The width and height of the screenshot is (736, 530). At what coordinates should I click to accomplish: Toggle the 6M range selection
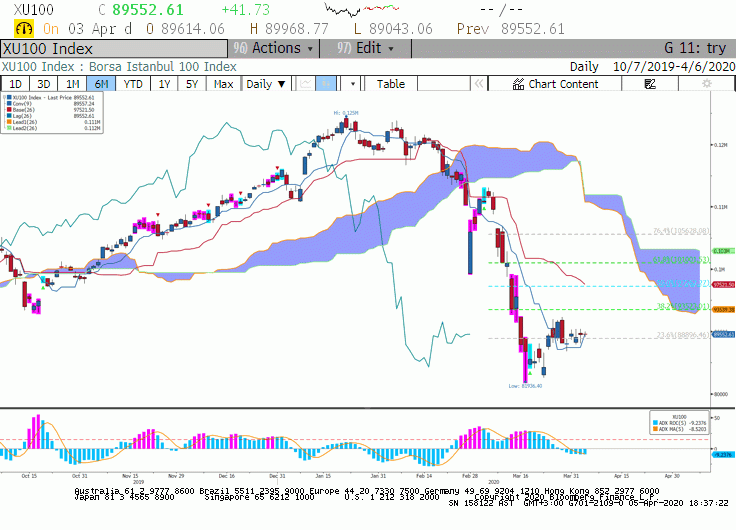point(101,84)
